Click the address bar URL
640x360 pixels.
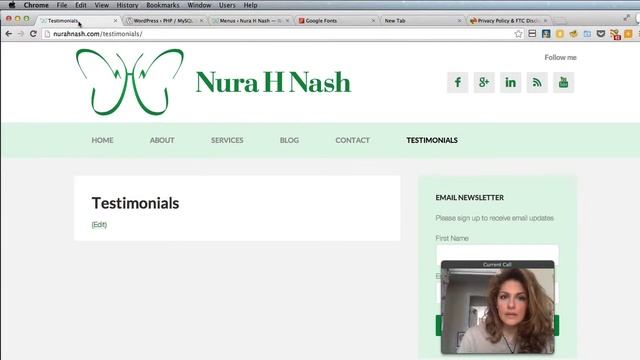pos(98,34)
